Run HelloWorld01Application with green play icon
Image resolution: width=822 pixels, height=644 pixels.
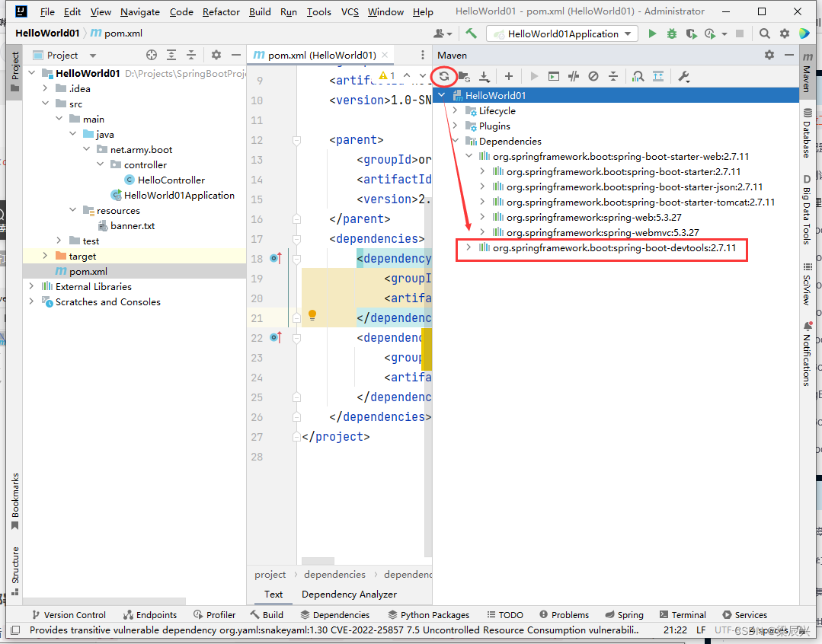(652, 33)
